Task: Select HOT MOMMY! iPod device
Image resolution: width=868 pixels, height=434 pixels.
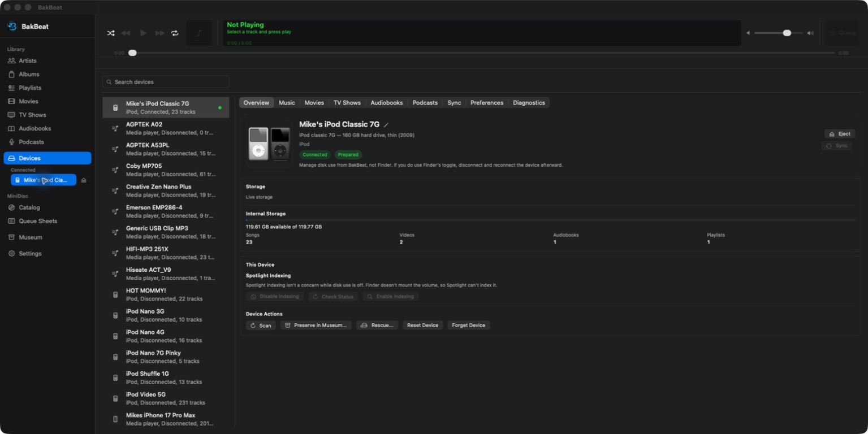Action: (x=166, y=294)
